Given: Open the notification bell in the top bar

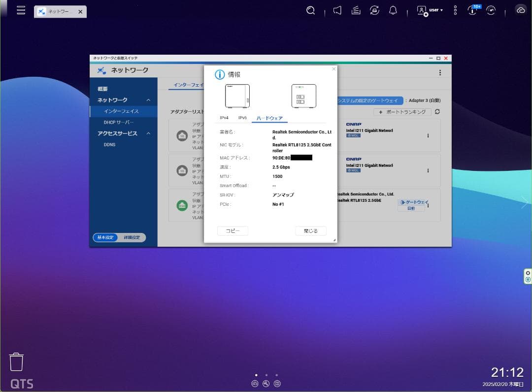Looking at the screenshot, I should coord(393,10).
